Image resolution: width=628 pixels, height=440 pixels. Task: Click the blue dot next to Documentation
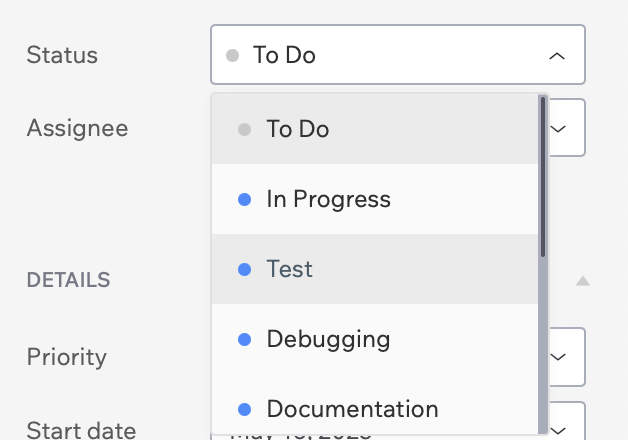click(244, 410)
